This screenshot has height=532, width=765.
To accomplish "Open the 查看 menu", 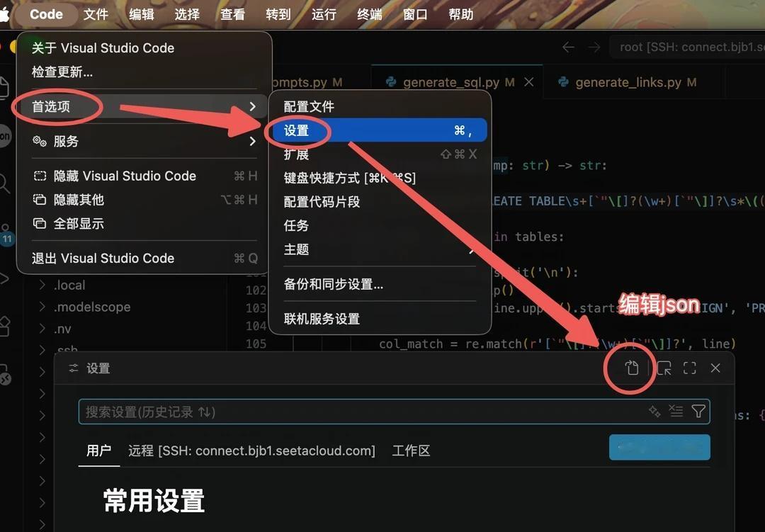I will pyautogui.click(x=232, y=14).
